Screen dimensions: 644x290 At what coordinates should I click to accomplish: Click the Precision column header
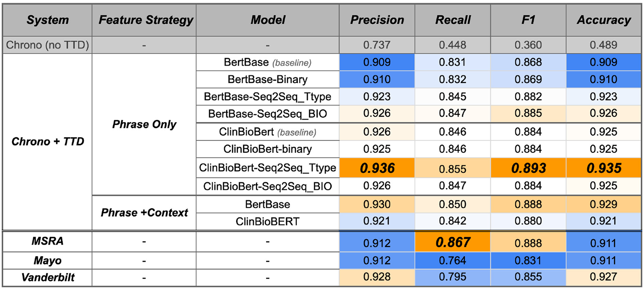(x=377, y=20)
